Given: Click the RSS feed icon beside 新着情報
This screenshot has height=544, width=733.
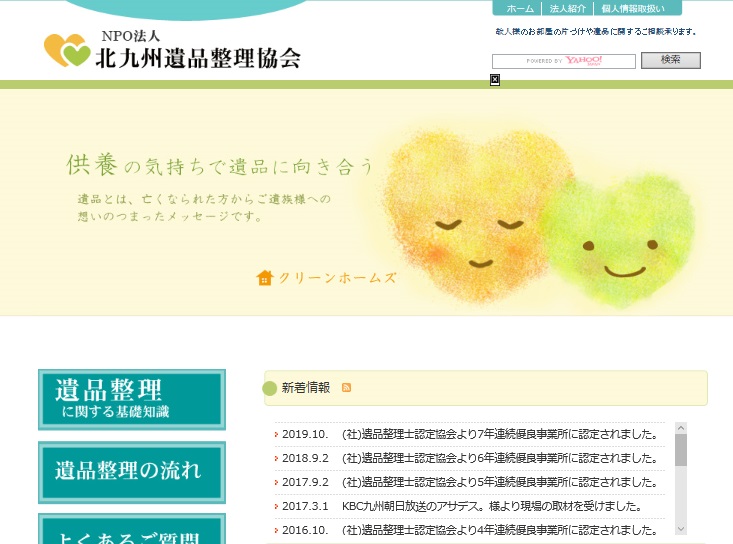Looking at the screenshot, I should 347,387.
